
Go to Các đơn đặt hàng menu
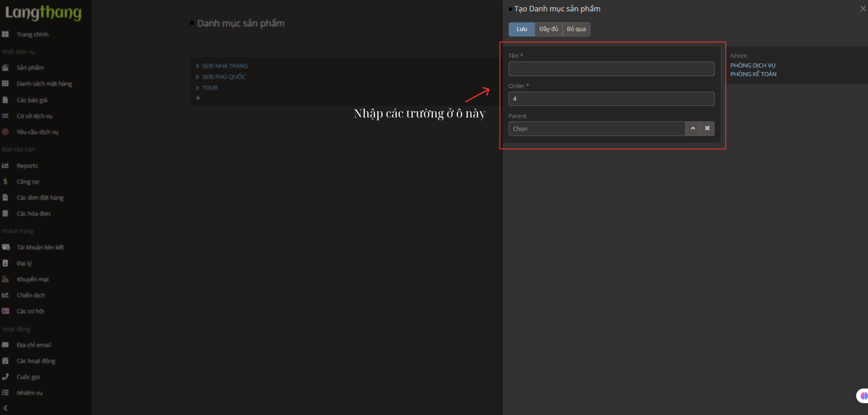40,198
